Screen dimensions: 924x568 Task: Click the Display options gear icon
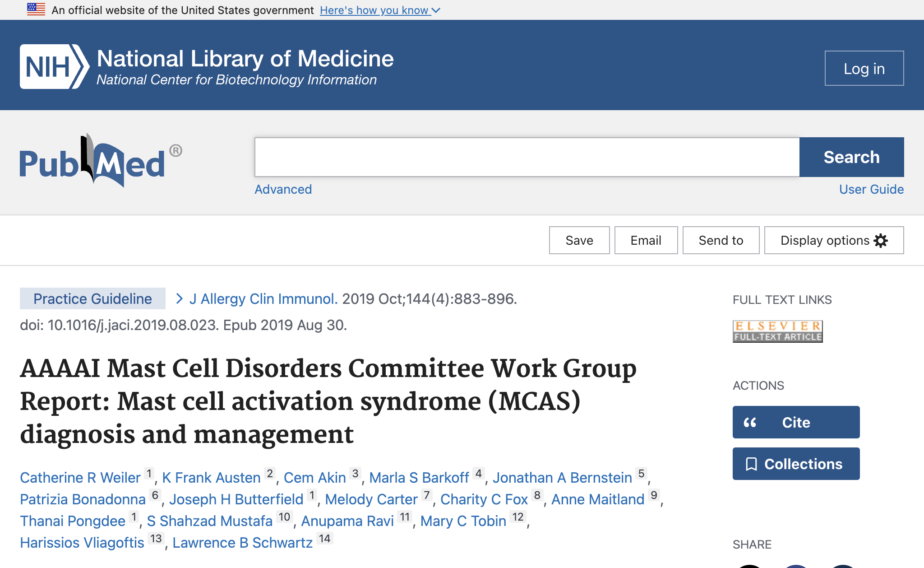click(x=881, y=241)
